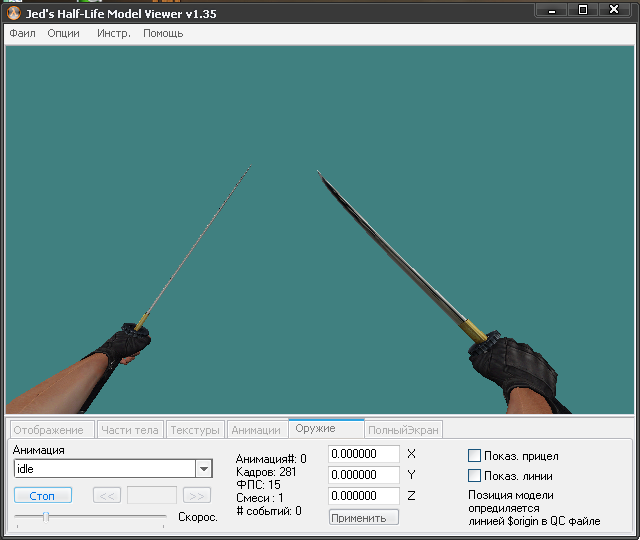The height and width of the screenshot is (540, 640).
Task: Click the animation speed slider handle
Action: coord(46,517)
